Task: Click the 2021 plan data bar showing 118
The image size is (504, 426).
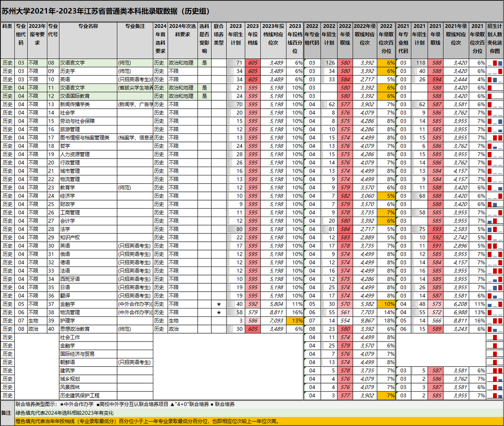Action: coord(419,63)
